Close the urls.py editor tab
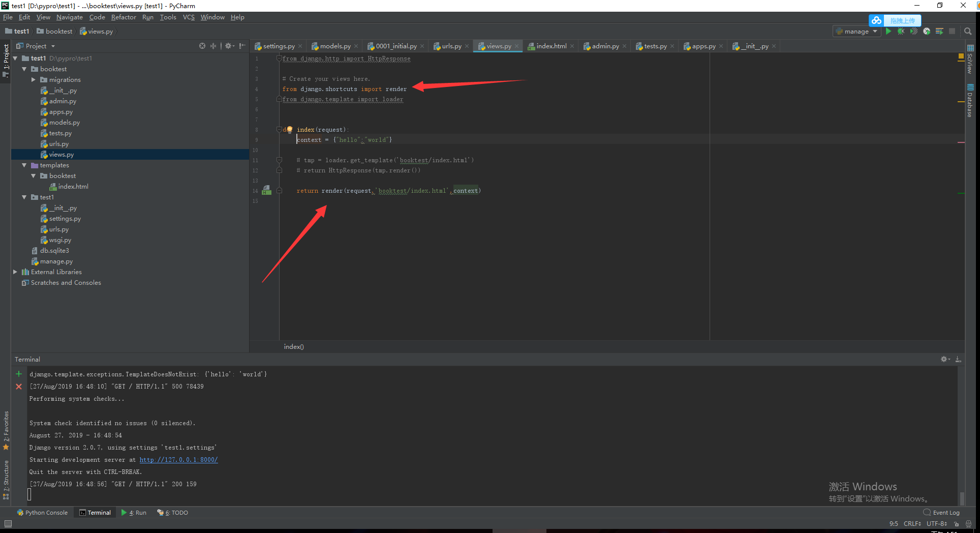980x533 pixels. pos(467,46)
